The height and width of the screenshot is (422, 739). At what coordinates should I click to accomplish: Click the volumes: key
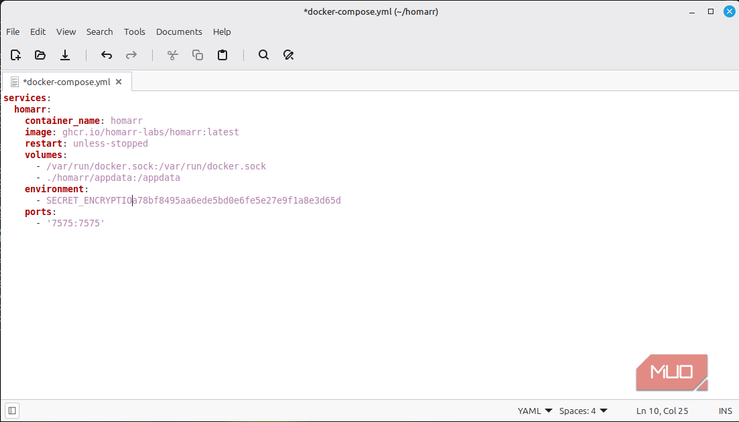pos(46,155)
